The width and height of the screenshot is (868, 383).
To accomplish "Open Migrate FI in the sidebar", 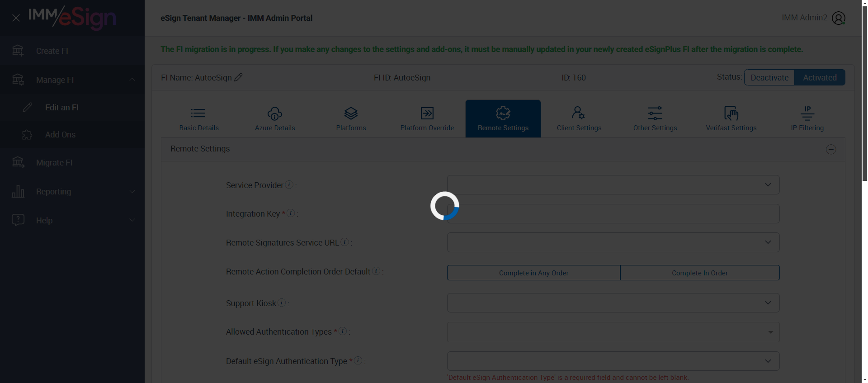I will pos(72,162).
